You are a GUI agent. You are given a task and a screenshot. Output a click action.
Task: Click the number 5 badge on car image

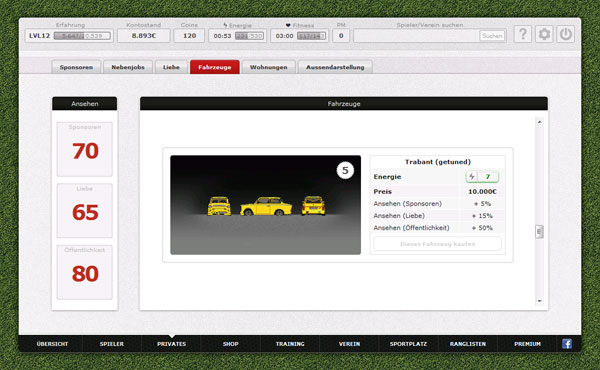point(345,170)
